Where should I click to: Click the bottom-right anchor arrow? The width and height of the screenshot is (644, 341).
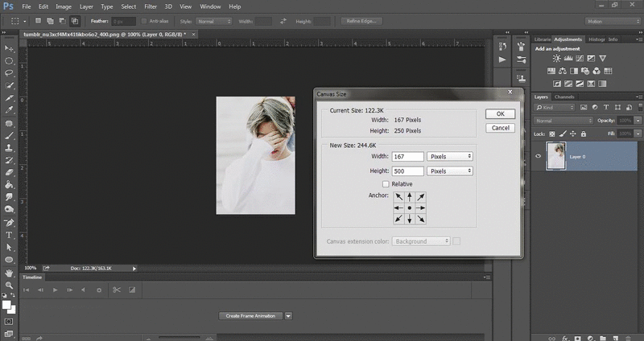point(421,219)
